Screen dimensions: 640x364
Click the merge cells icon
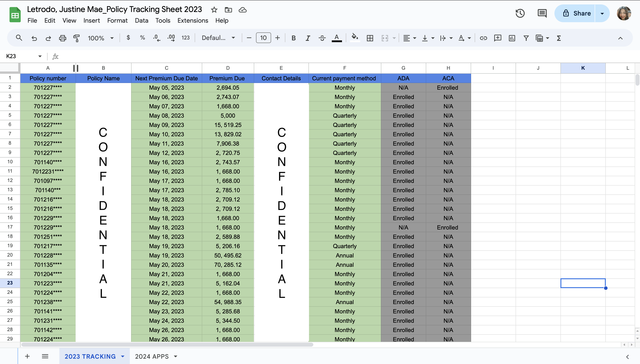coord(385,38)
